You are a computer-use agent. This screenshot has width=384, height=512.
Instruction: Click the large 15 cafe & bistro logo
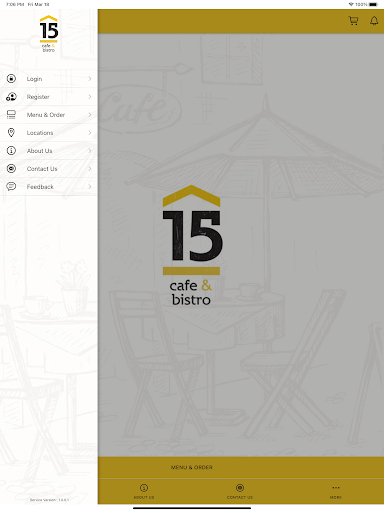pos(191,245)
